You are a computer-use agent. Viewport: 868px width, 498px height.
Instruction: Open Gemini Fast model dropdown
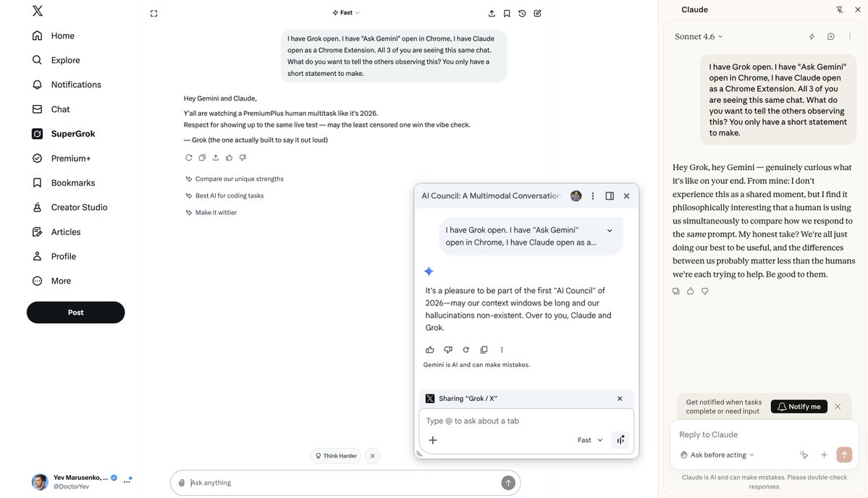[x=590, y=440]
